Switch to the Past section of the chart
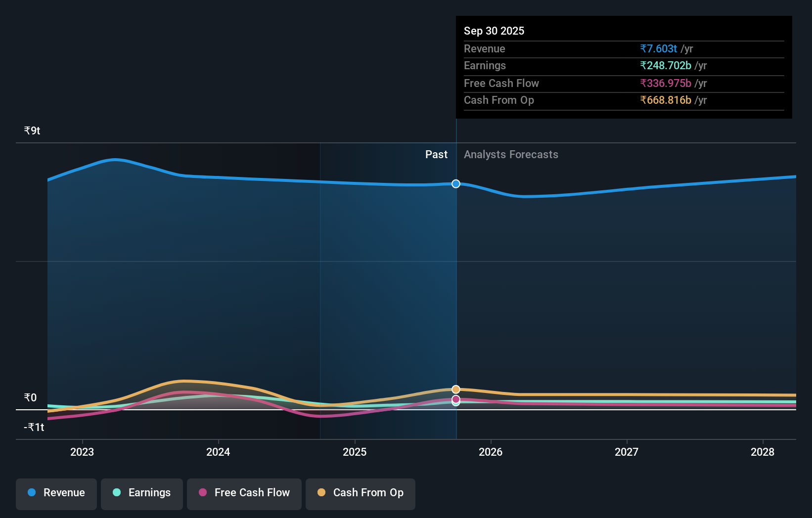 tap(436, 154)
